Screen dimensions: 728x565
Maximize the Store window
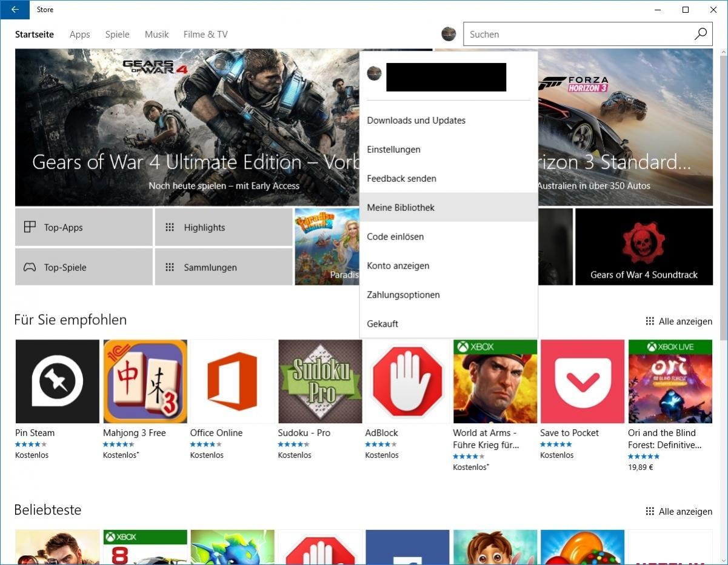tap(686, 10)
